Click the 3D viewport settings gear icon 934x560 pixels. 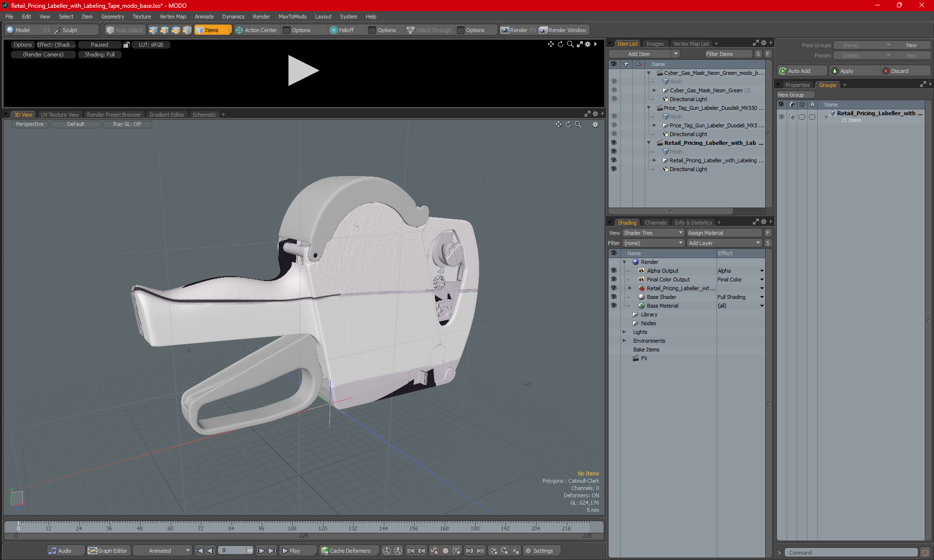tap(595, 124)
